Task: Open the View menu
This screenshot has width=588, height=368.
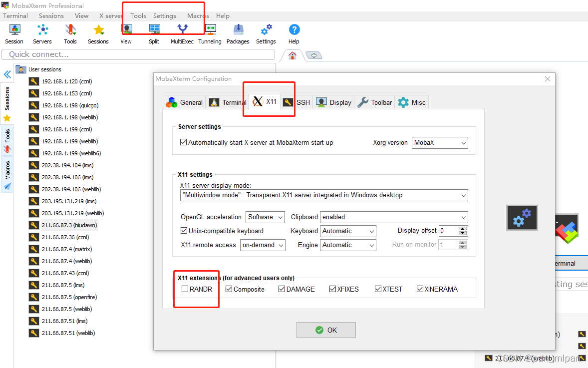Action: pos(81,16)
